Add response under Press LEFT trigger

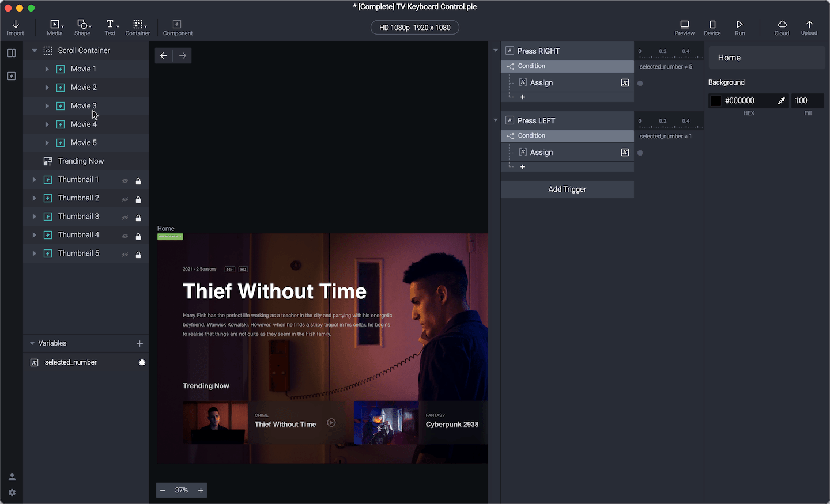pyautogui.click(x=522, y=167)
